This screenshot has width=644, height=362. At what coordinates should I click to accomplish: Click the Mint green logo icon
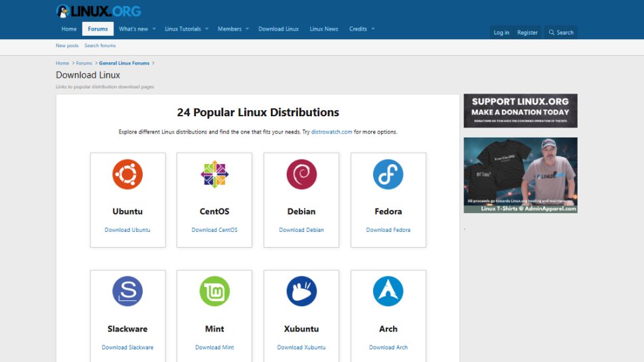coord(214,292)
